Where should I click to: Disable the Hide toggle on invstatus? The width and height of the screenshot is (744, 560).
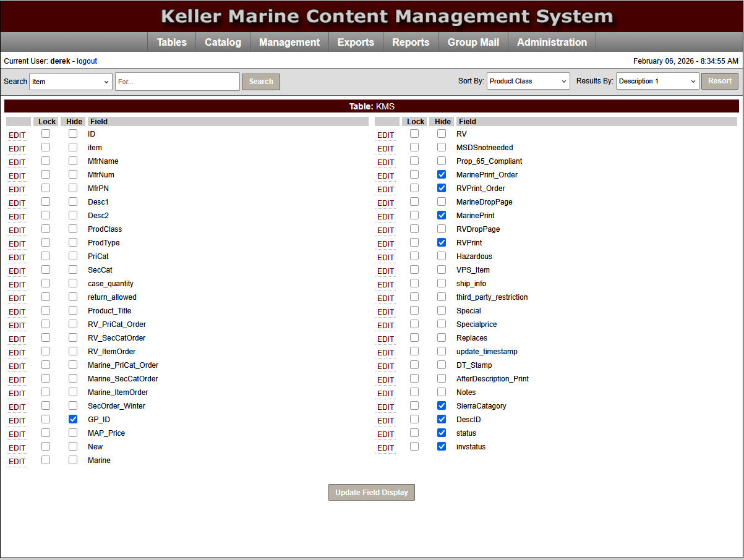tap(441, 446)
